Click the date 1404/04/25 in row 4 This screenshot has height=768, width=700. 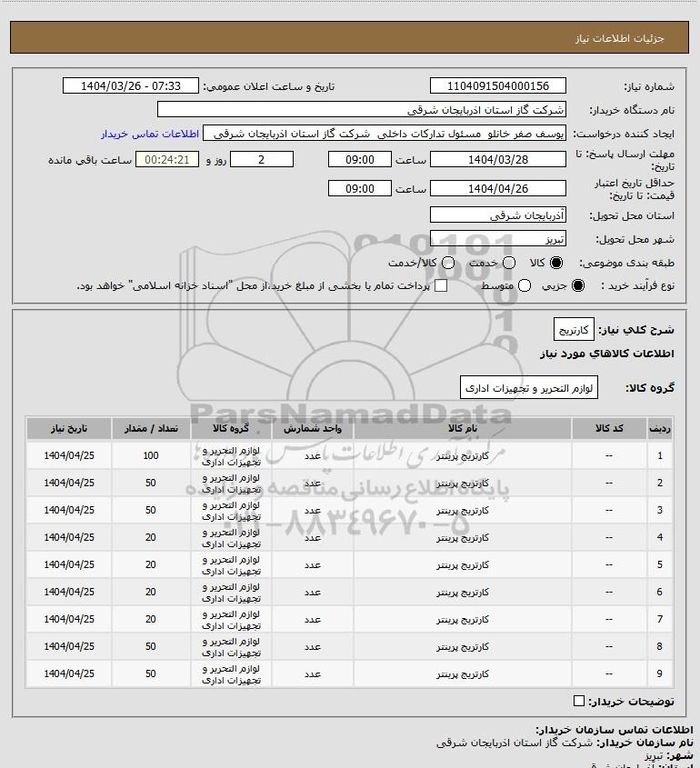click(69, 537)
